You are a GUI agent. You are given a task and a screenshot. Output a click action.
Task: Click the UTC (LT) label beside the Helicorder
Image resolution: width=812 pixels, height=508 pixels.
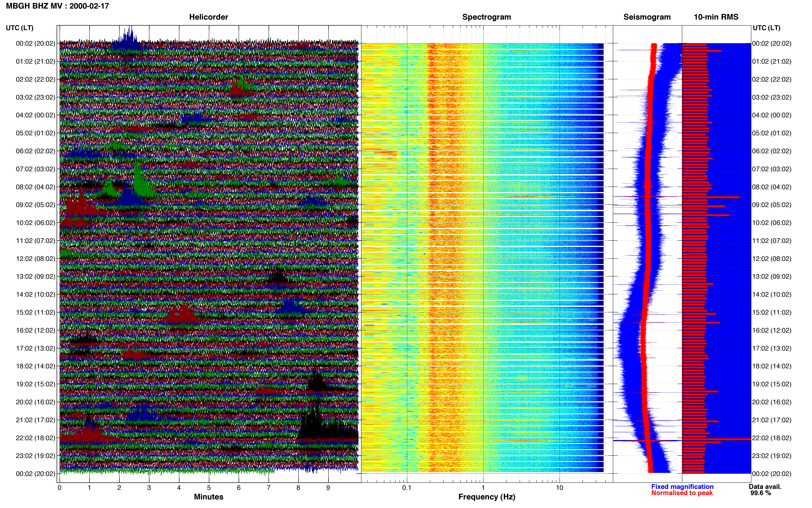point(20,28)
